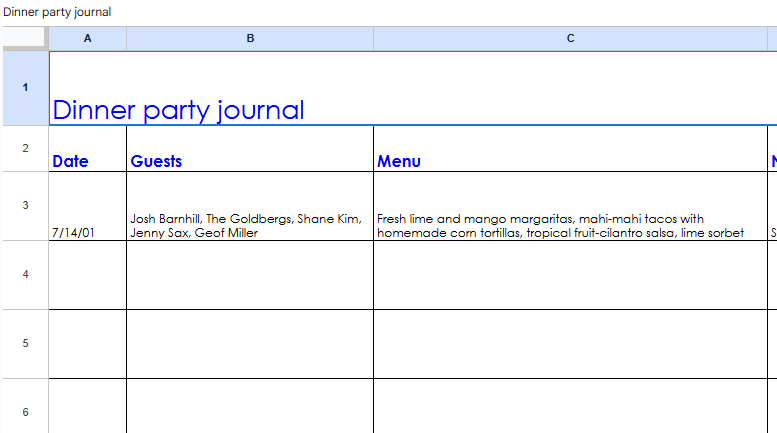This screenshot has height=433, width=777.
Task: Select row 1 header
Action: [24, 88]
